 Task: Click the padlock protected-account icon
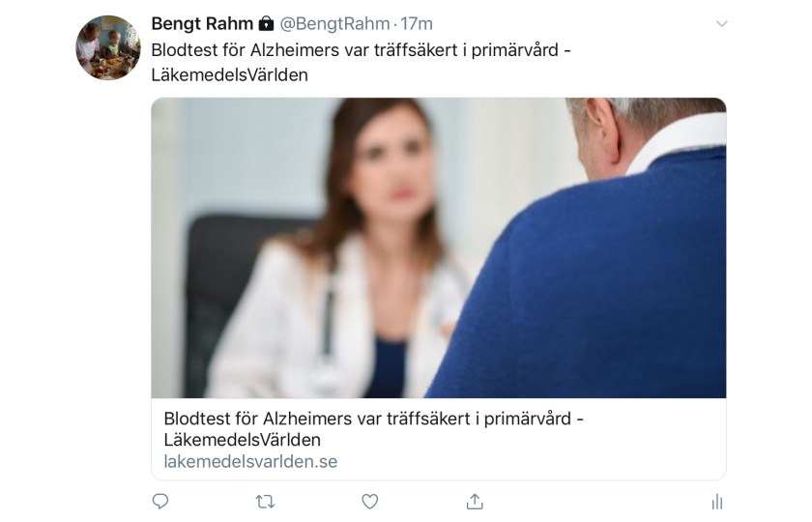(x=267, y=24)
